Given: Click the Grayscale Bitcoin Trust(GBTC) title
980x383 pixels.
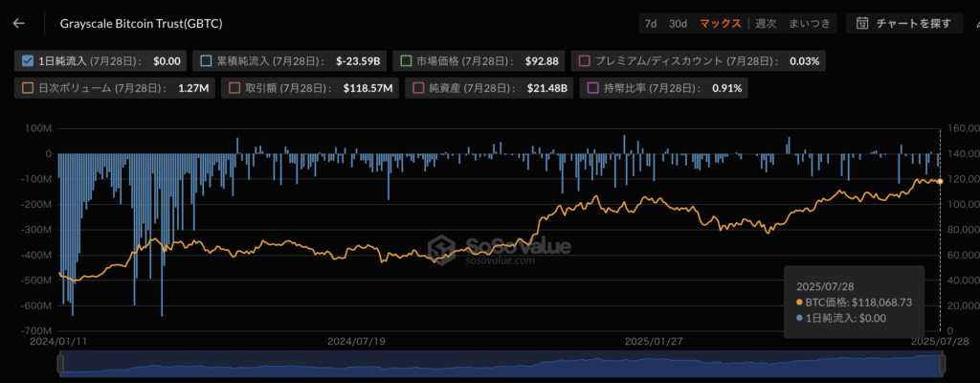Looking at the screenshot, I should point(142,24).
